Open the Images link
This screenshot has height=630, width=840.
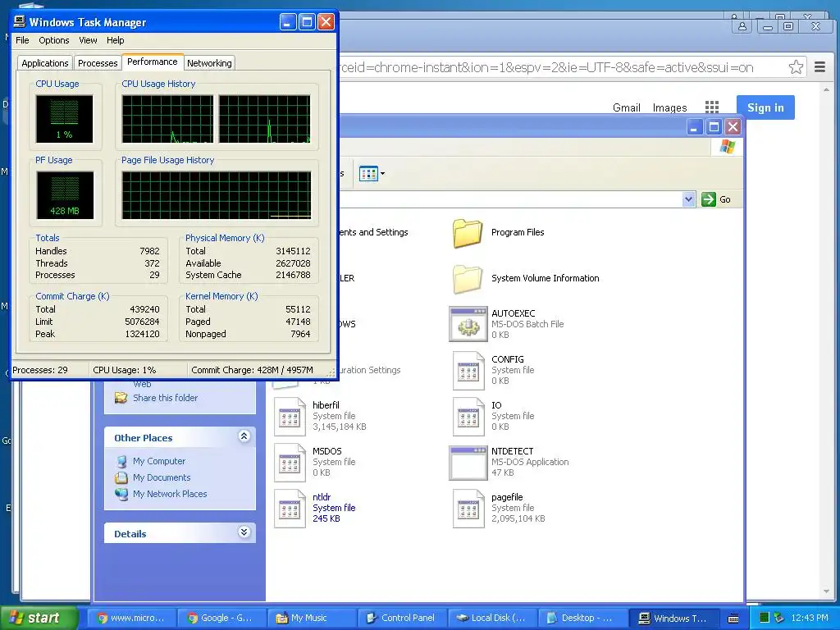[x=669, y=107]
